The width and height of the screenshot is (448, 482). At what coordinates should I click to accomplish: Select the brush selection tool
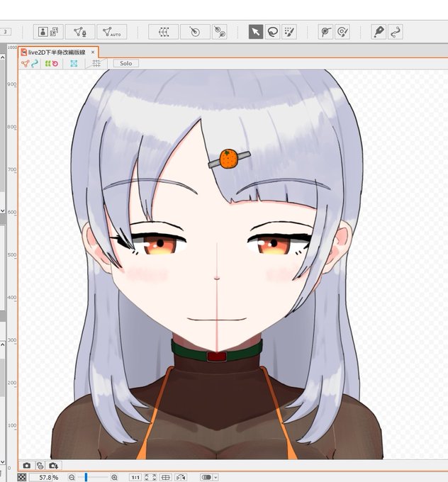coord(289,32)
